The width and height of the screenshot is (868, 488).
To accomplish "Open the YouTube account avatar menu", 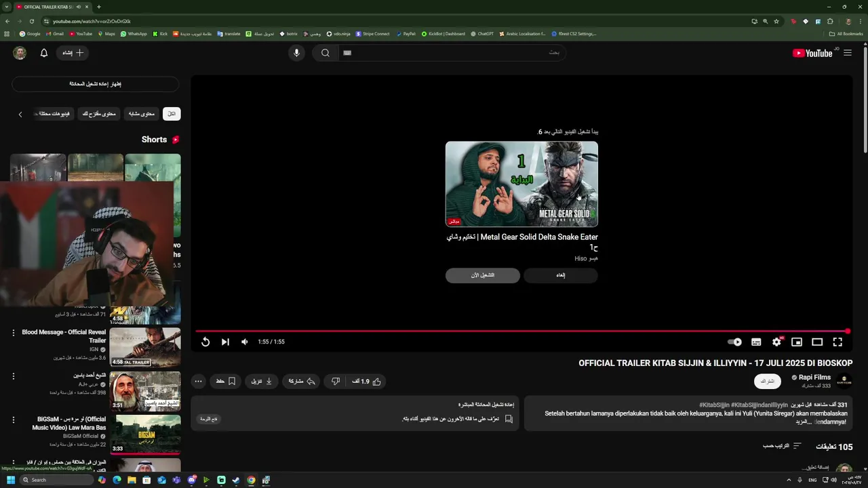I will (x=20, y=53).
